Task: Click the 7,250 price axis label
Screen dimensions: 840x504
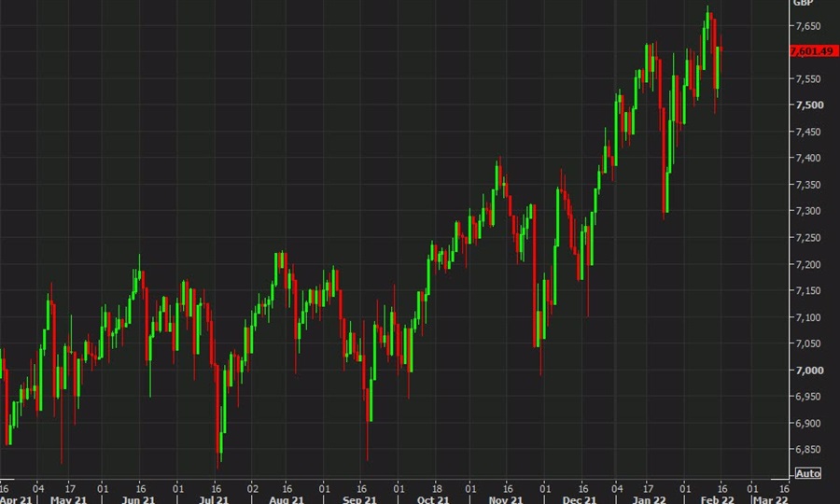Action: coord(808,238)
